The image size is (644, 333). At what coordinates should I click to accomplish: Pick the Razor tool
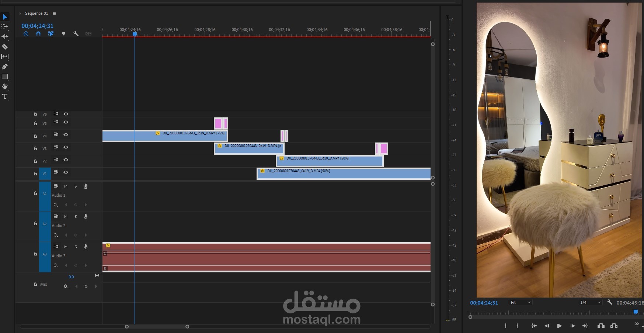pos(5,47)
